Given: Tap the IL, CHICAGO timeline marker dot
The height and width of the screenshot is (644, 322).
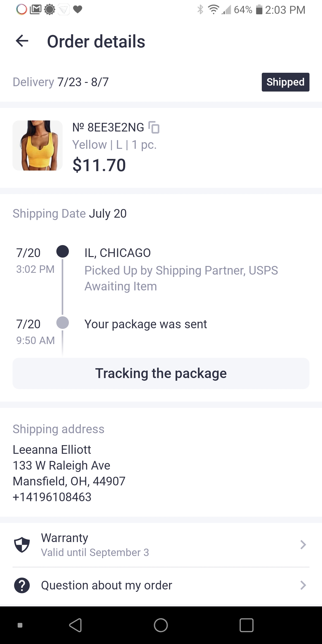Looking at the screenshot, I should [x=63, y=251].
